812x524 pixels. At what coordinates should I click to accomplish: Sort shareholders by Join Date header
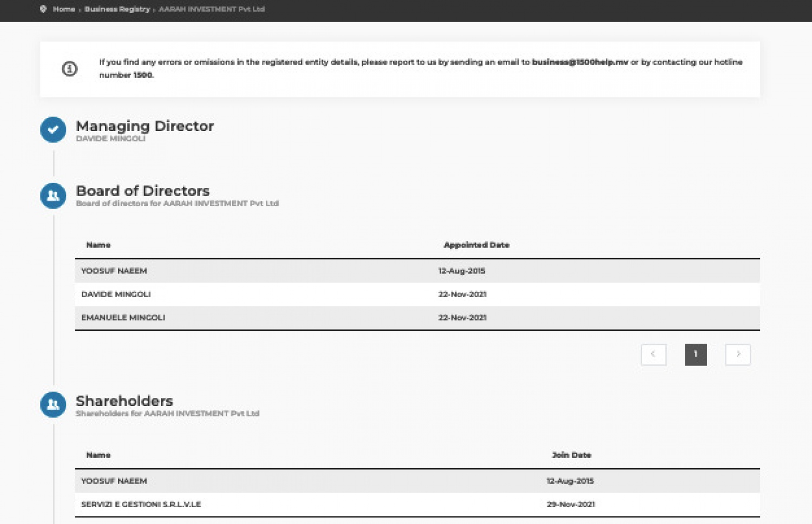tap(571, 455)
